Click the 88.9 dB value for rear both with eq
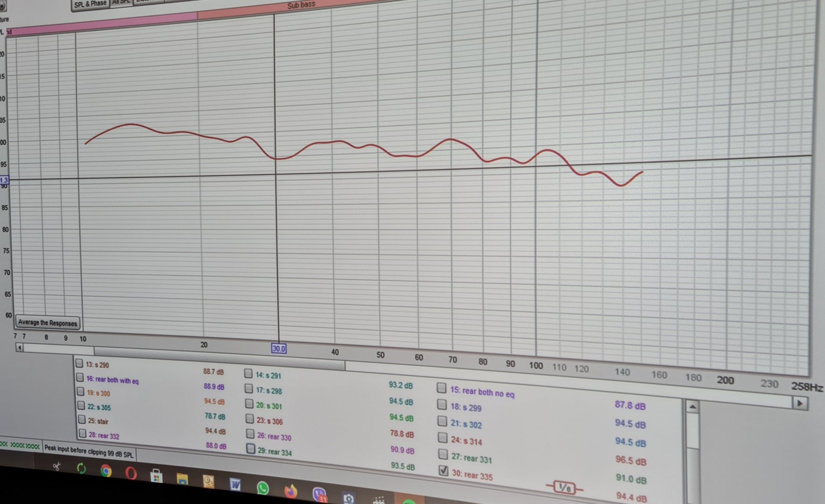Screen dimensions: 825x504 (x=214, y=387)
